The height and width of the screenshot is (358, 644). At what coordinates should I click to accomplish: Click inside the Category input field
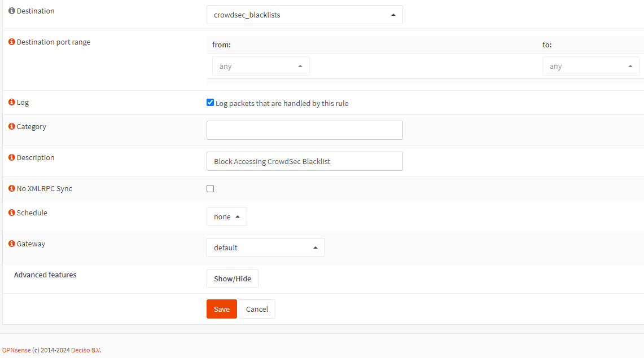point(304,130)
